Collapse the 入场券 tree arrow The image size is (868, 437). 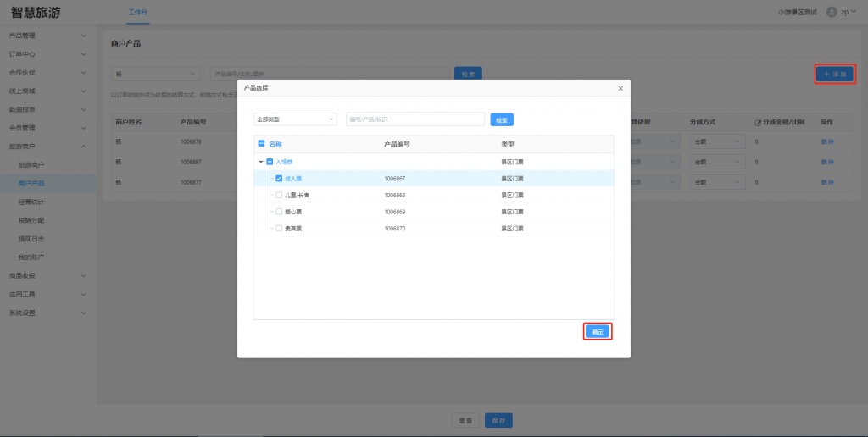pos(260,162)
